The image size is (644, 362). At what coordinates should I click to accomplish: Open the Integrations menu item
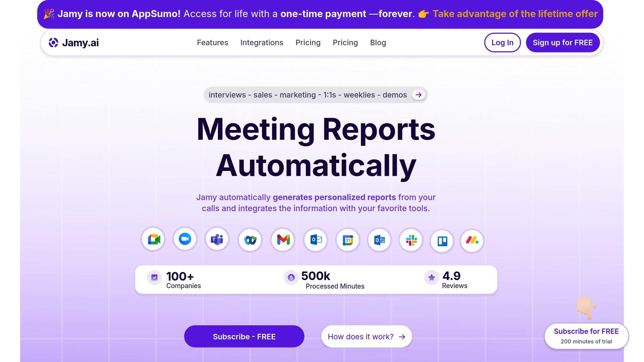click(x=262, y=42)
